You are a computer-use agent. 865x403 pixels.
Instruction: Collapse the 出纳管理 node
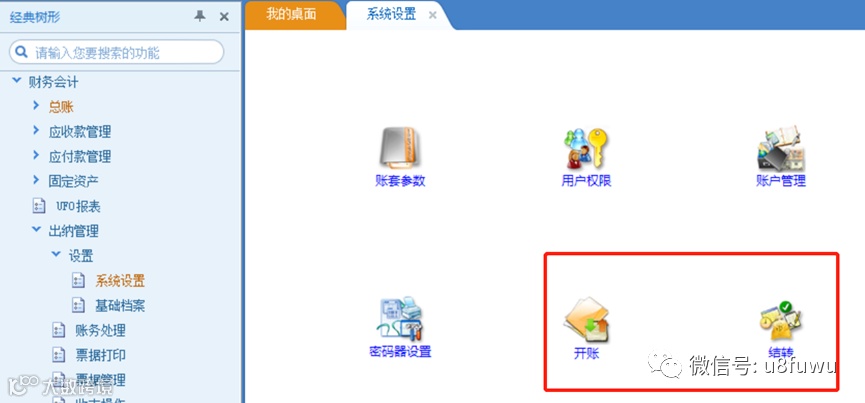[x=36, y=229]
